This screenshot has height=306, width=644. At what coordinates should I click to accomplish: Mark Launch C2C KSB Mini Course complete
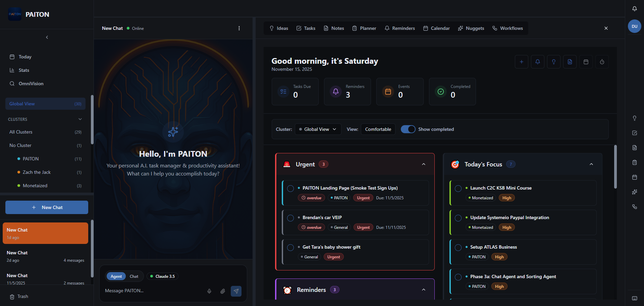(458, 189)
